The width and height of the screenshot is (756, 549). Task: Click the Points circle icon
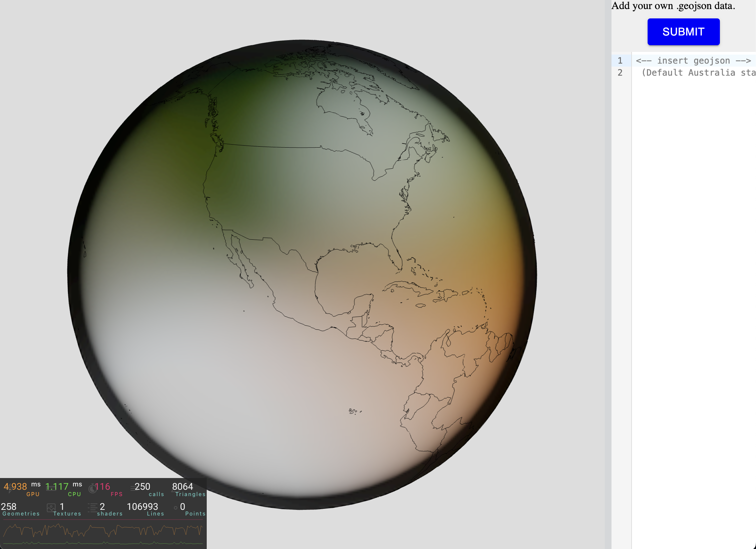[x=176, y=508]
